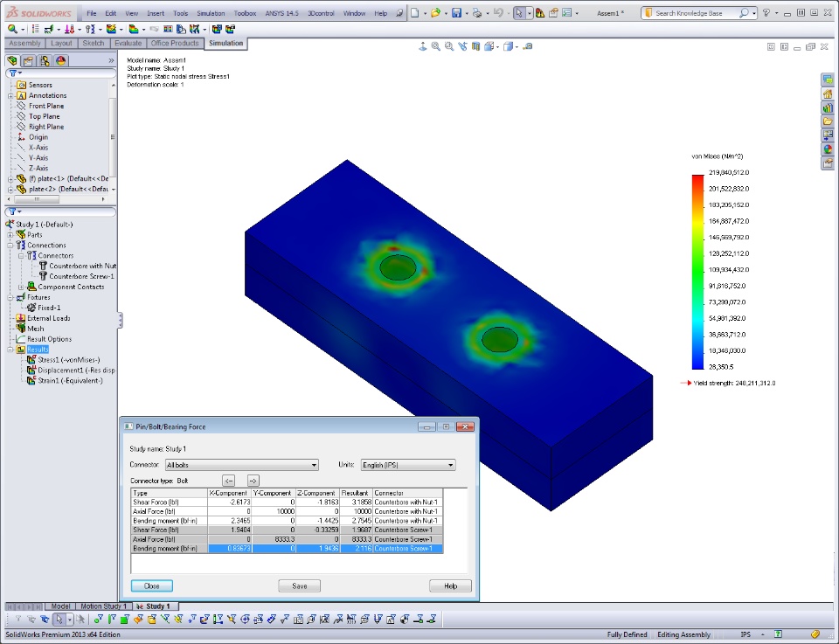The image size is (839, 644).
Task: Click the External Loads Advisor icon
Action: click(69, 29)
